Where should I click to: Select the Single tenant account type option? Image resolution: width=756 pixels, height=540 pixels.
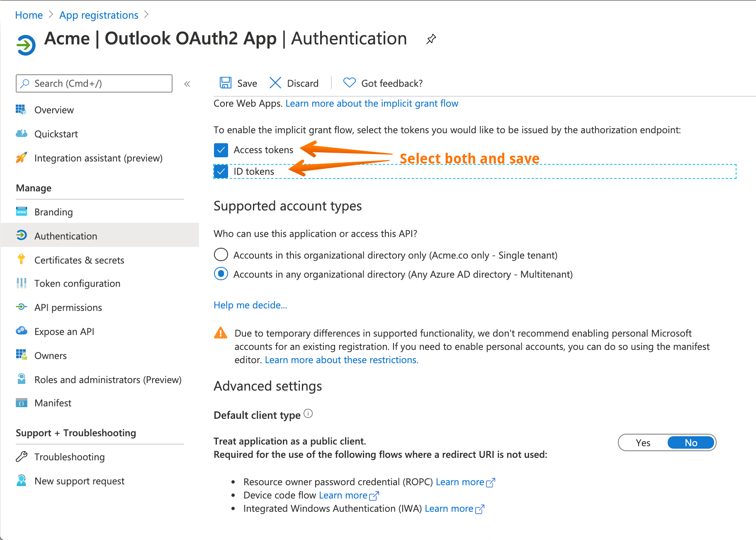[221, 254]
